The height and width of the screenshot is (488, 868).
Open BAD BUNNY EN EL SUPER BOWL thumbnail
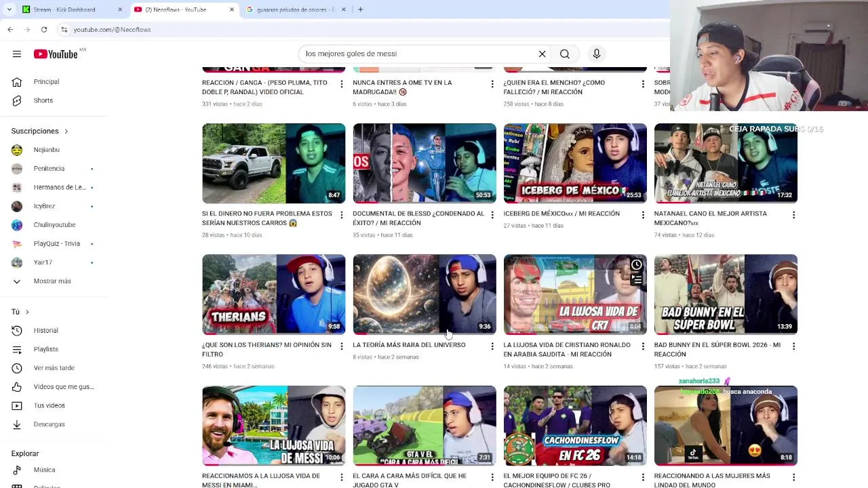[x=726, y=295]
